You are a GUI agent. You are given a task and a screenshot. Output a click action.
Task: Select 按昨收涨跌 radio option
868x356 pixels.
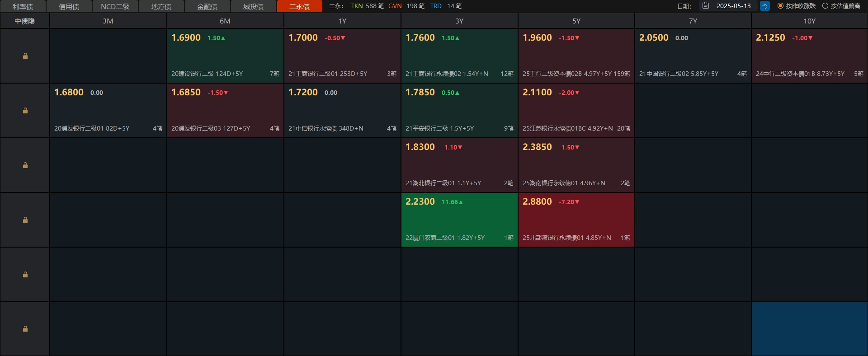point(797,6)
